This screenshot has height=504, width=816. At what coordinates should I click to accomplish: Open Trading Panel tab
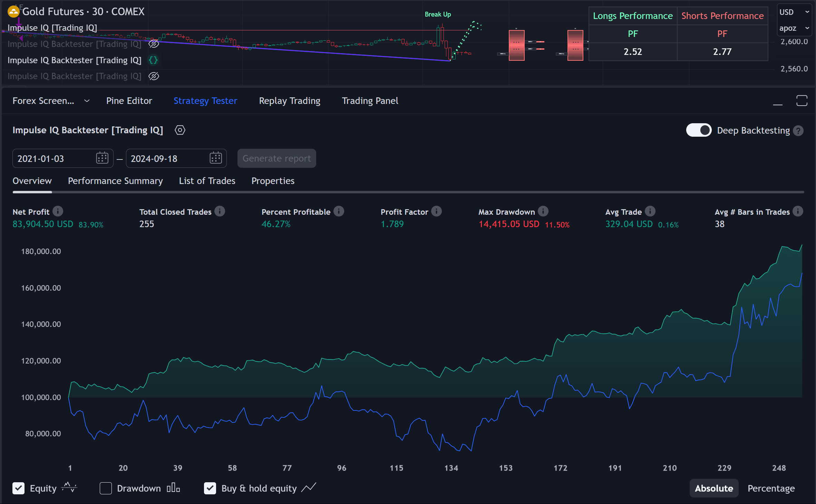click(370, 101)
